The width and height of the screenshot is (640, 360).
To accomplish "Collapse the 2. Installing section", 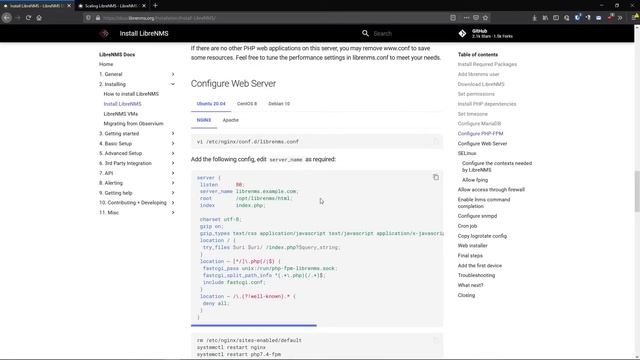I will point(173,84).
